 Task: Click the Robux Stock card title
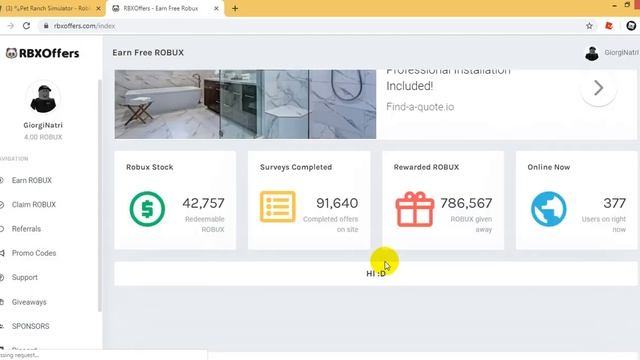[x=149, y=167]
